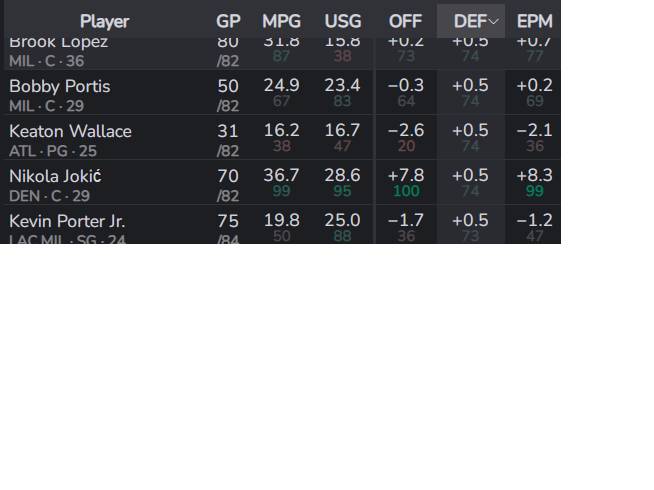Image resolution: width=654 pixels, height=490 pixels.
Task: Select the DEF column header
Action: [470, 22]
